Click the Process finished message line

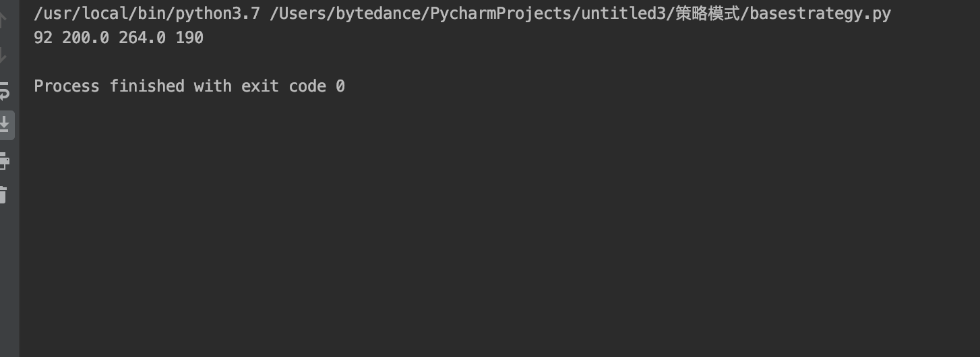[x=189, y=86]
